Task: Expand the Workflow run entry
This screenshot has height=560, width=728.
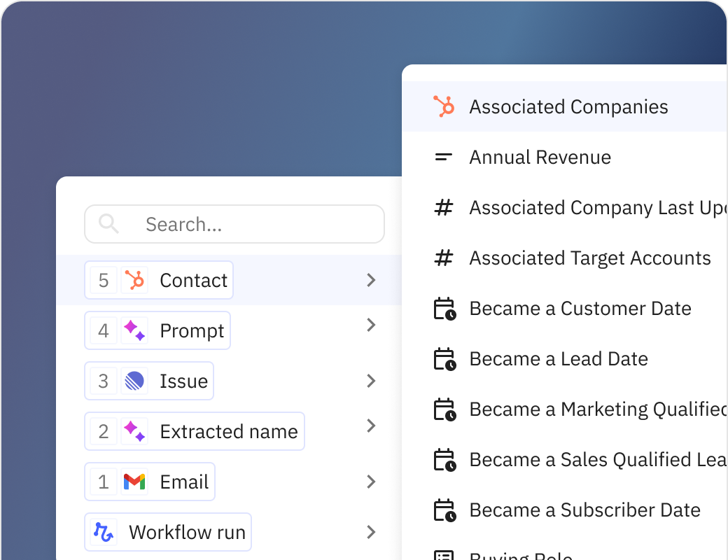Action: [x=371, y=532]
